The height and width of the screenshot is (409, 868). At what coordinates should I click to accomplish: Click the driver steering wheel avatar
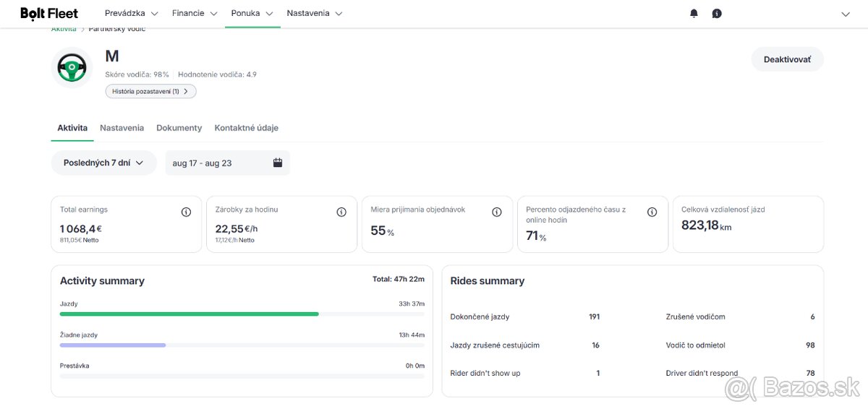[72, 68]
